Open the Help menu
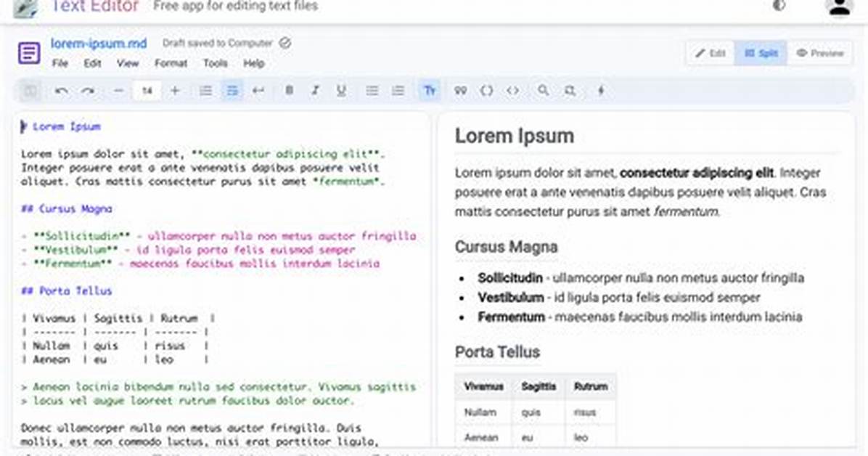Image resolution: width=868 pixels, height=456 pixels. click(x=253, y=64)
